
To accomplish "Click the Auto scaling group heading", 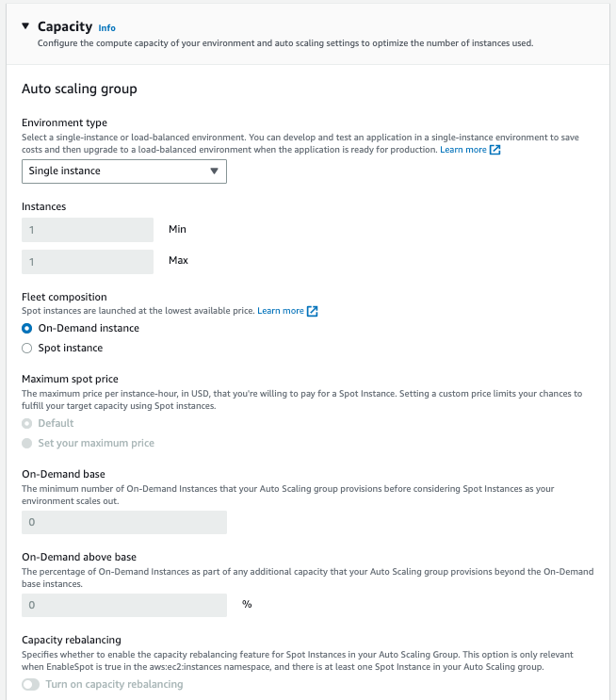I will [x=79, y=90].
